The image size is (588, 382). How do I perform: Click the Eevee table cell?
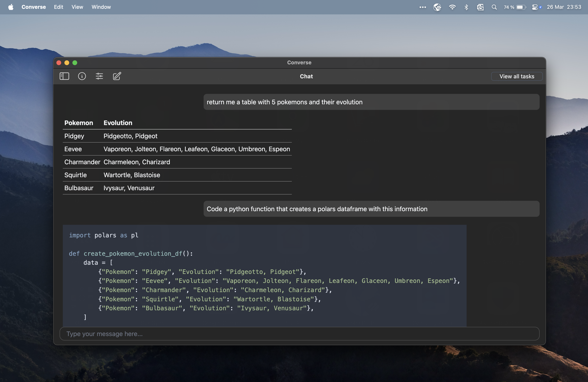click(73, 149)
